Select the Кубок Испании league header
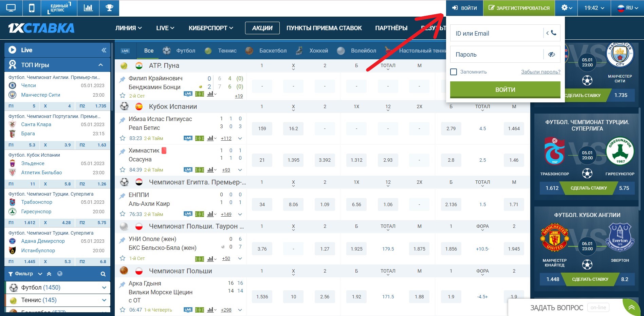Screen dimensions: 644x316 coord(173,106)
